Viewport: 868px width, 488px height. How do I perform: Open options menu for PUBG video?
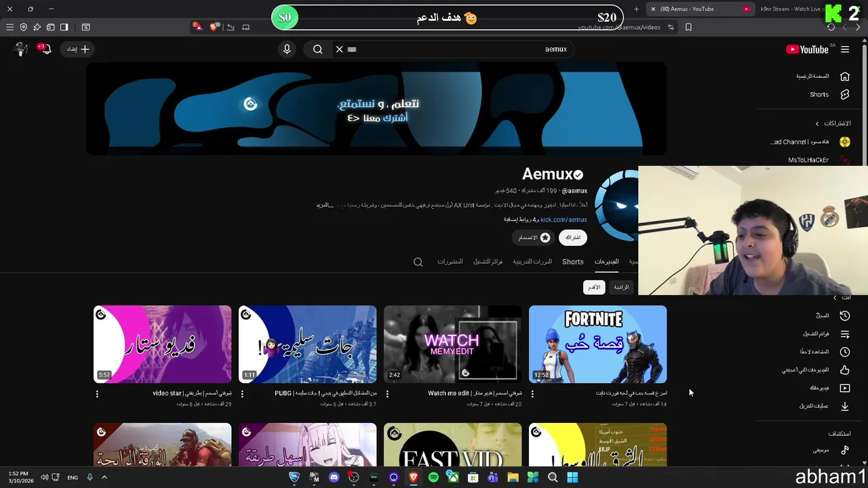pyautogui.click(x=242, y=394)
